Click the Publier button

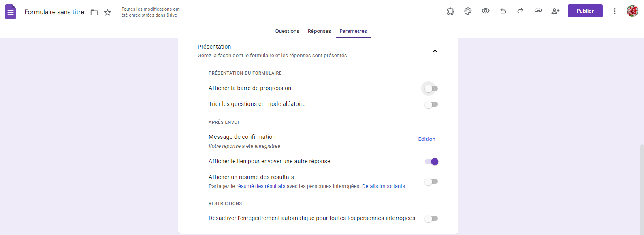coord(585,11)
